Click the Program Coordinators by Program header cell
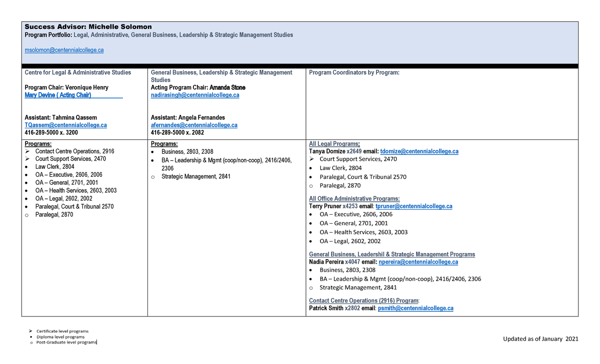This screenshot has height=364, width=600. coord(355,72)
